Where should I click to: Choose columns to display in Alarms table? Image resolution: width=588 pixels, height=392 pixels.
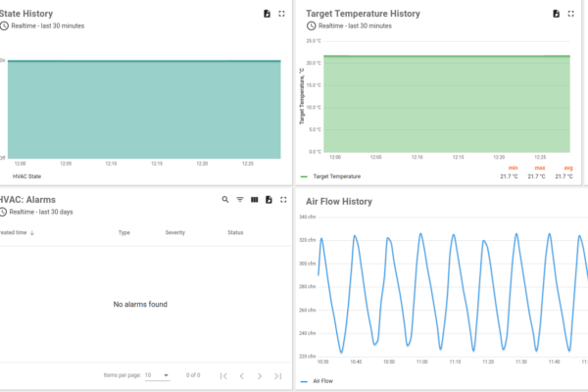point(254,199)
